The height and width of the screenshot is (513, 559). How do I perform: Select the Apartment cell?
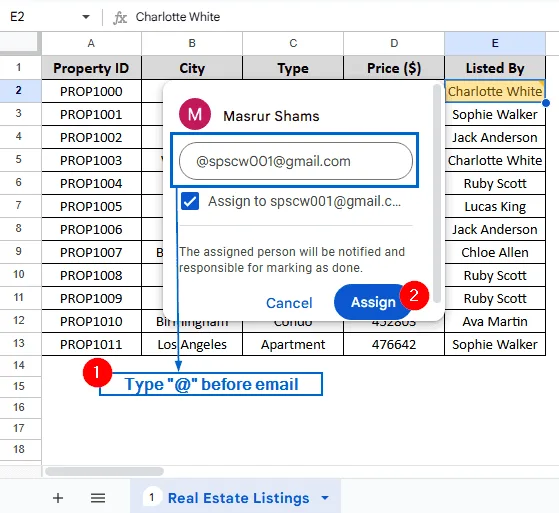(293, 344)
